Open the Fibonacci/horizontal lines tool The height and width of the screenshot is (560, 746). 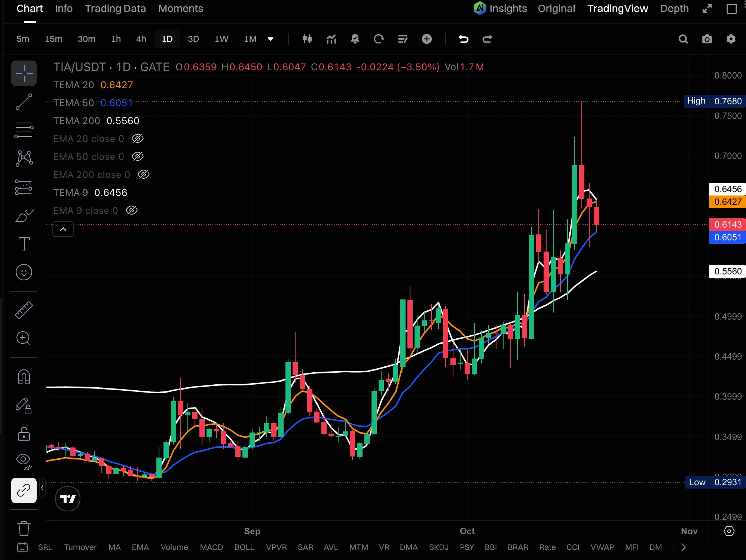pos(24,130)
